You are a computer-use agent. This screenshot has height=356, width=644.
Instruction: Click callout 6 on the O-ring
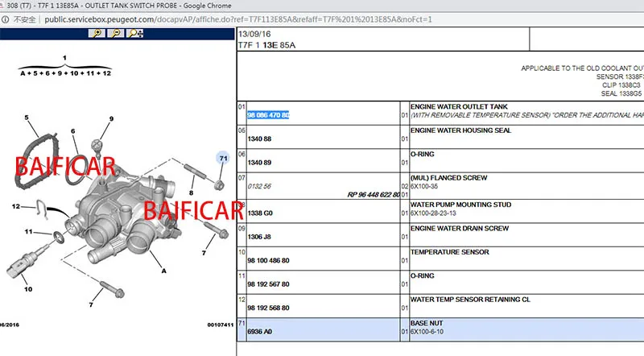click(x=72, y=131)
